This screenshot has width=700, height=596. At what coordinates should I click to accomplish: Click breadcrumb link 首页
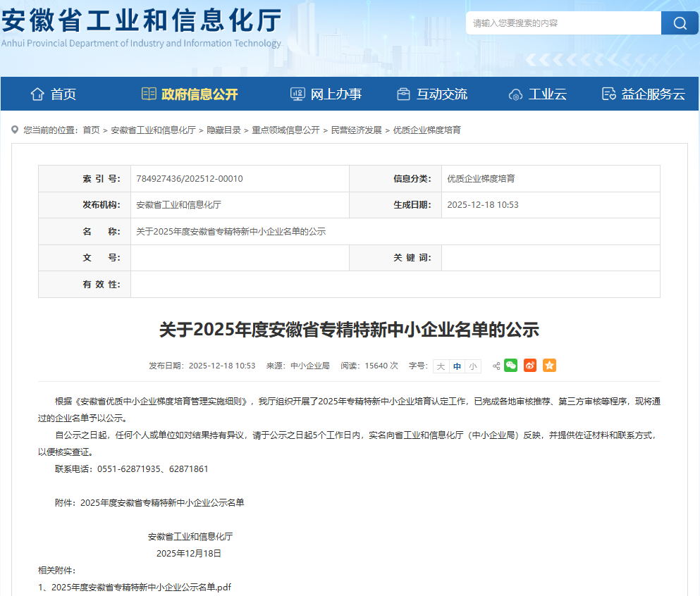tap(92, 130)
